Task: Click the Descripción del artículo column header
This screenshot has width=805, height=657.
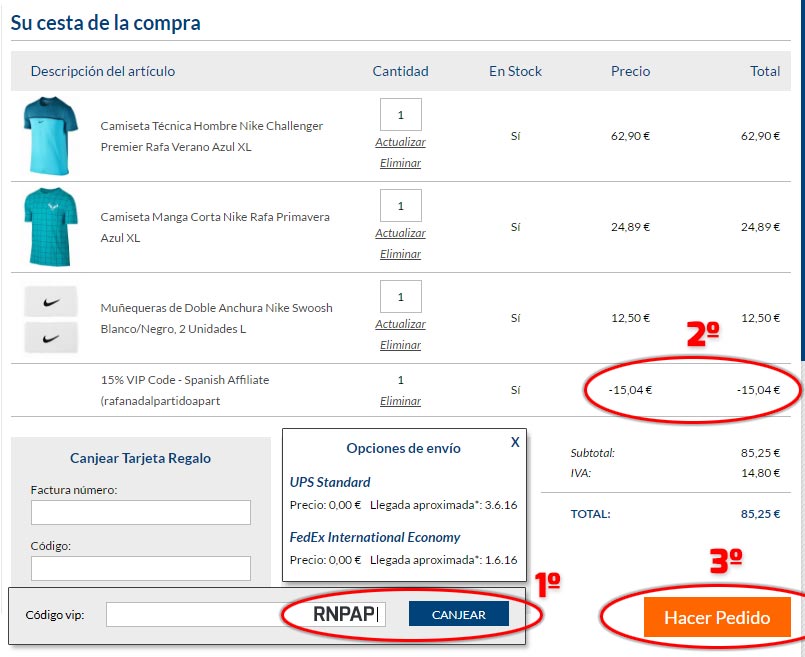Action: point(103,71)
